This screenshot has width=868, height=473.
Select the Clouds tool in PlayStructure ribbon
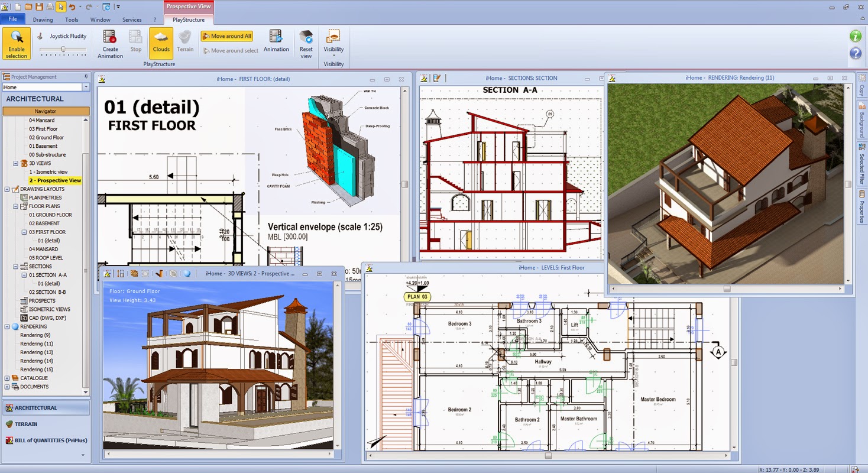[x=161, y=41]
